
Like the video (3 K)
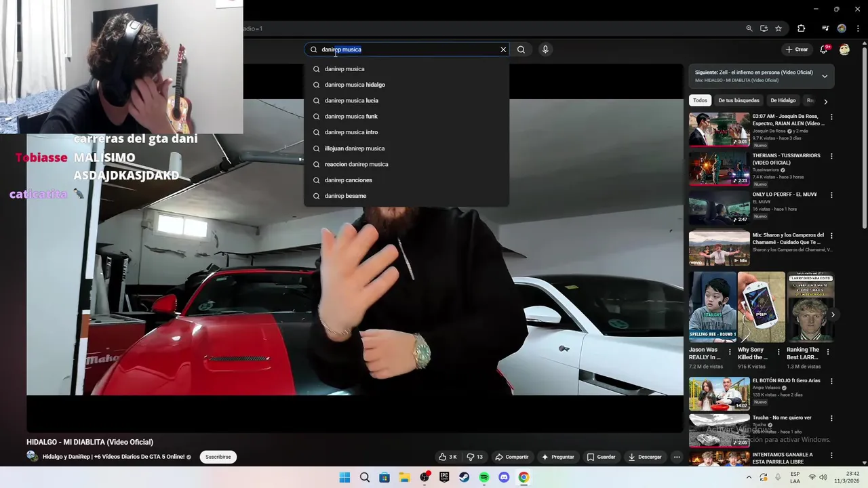click(x=448, y=457)
